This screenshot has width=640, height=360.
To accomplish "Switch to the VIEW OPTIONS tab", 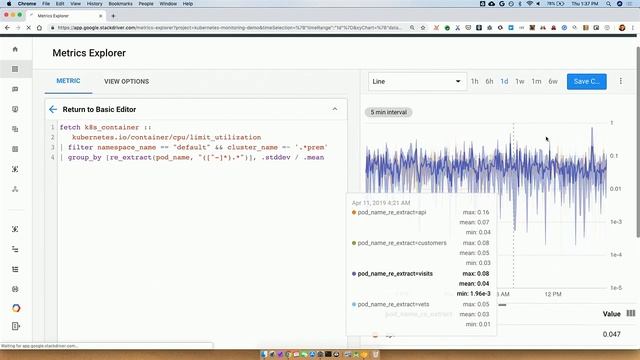I will coord(127,81).
